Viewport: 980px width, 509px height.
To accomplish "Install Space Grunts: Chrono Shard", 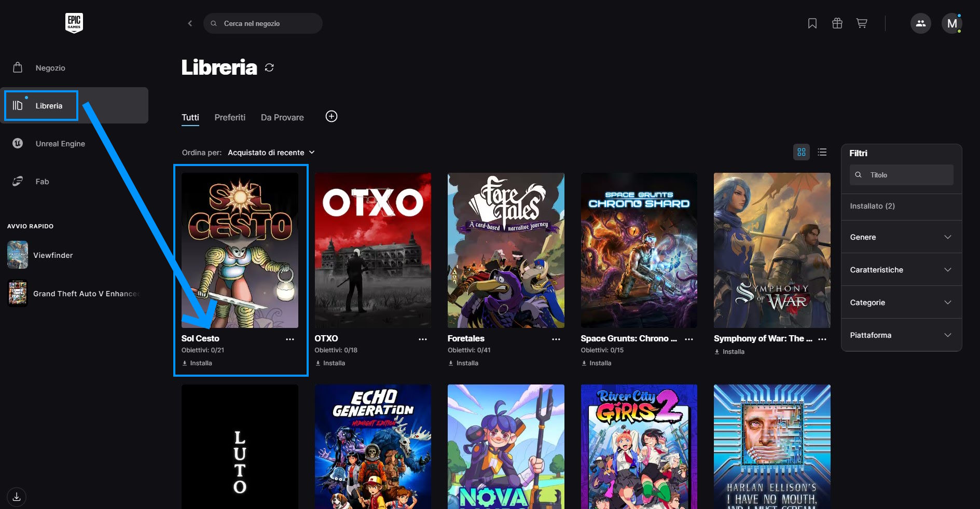I will (x=596, y=363).
